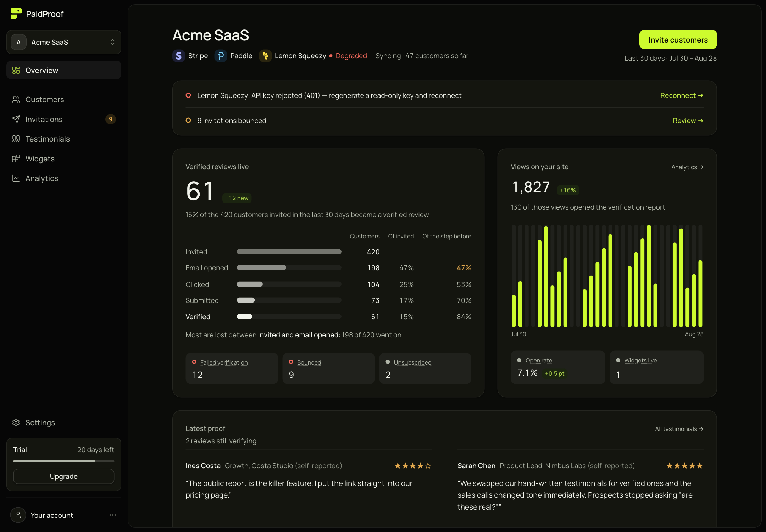Click the +12 new badge
The width and height of the screenshot is (766, 532).
tap(237, 198)
